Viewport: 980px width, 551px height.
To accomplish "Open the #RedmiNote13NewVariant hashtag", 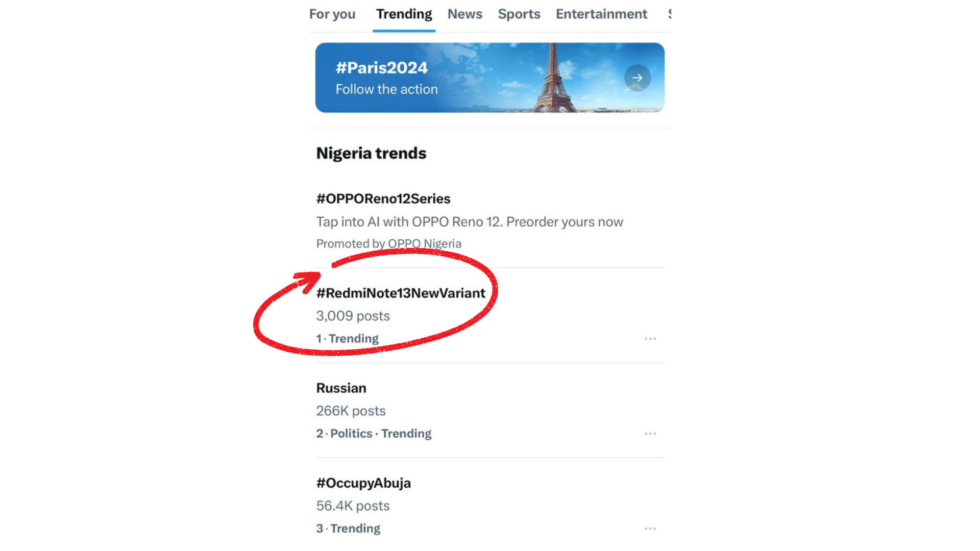I will 401,293.
